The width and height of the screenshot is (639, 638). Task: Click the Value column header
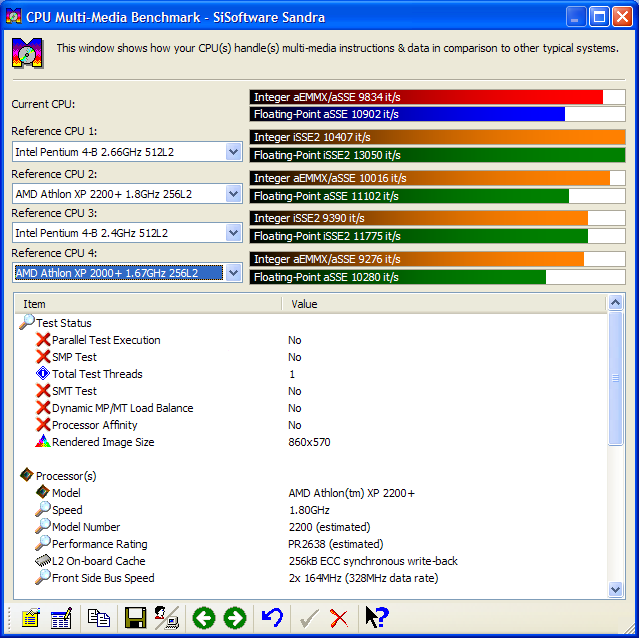444,304
